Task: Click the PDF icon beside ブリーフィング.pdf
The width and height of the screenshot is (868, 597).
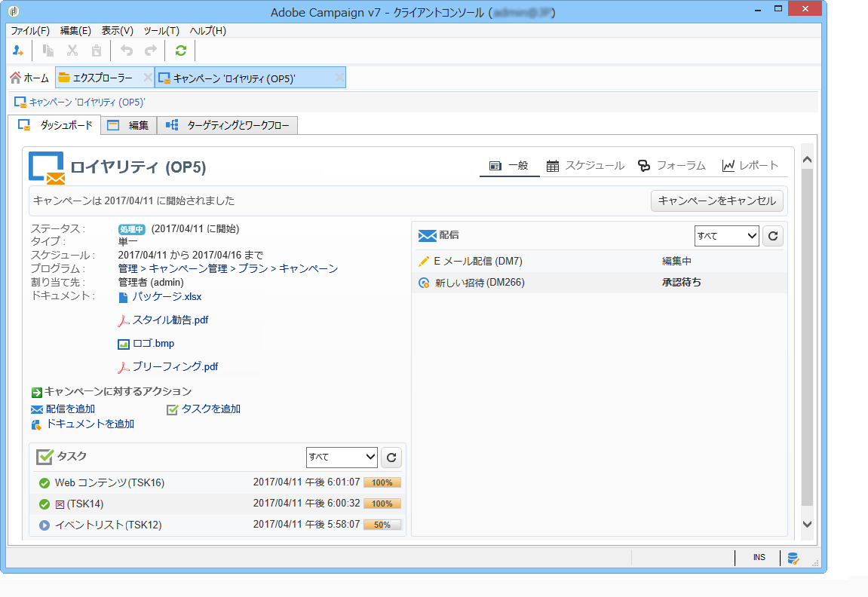Action: pyautogui.click(x=124, y=367)
